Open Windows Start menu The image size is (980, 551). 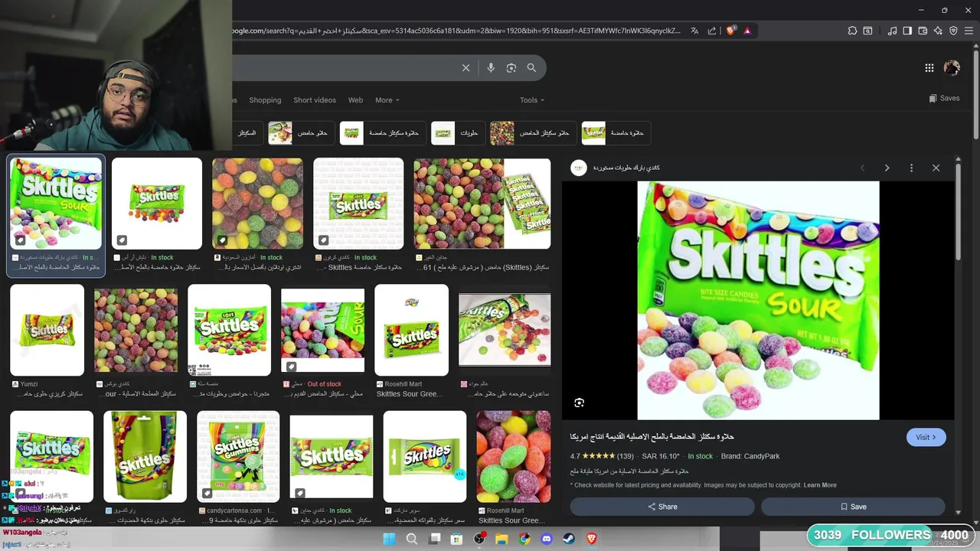point(389,539)
